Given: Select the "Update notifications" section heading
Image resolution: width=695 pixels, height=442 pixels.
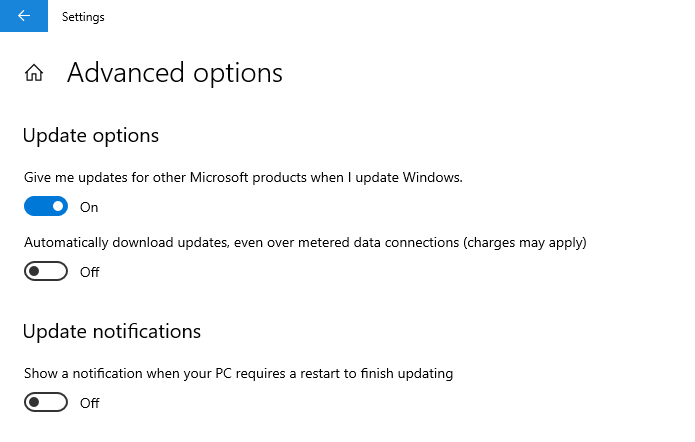Looking at the screenshot, I should click(x=111, y=331).
